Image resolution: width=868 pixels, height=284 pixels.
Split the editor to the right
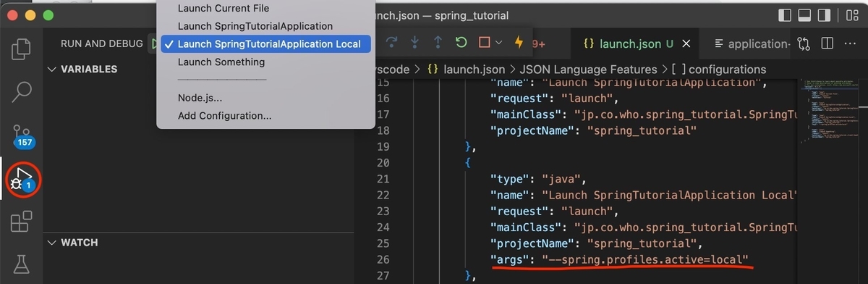pyautogui.click(x=827, y=43)
